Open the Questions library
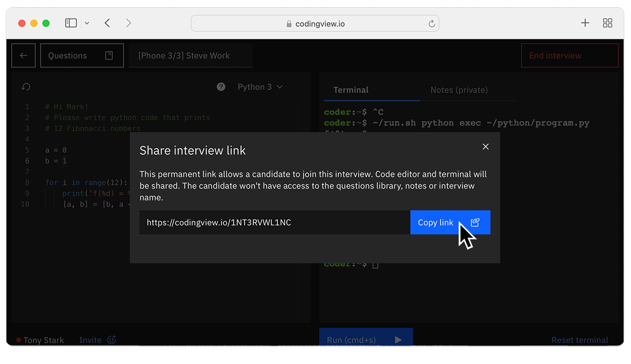The height and width of the screenshot is (364, 631). point(82,56)
